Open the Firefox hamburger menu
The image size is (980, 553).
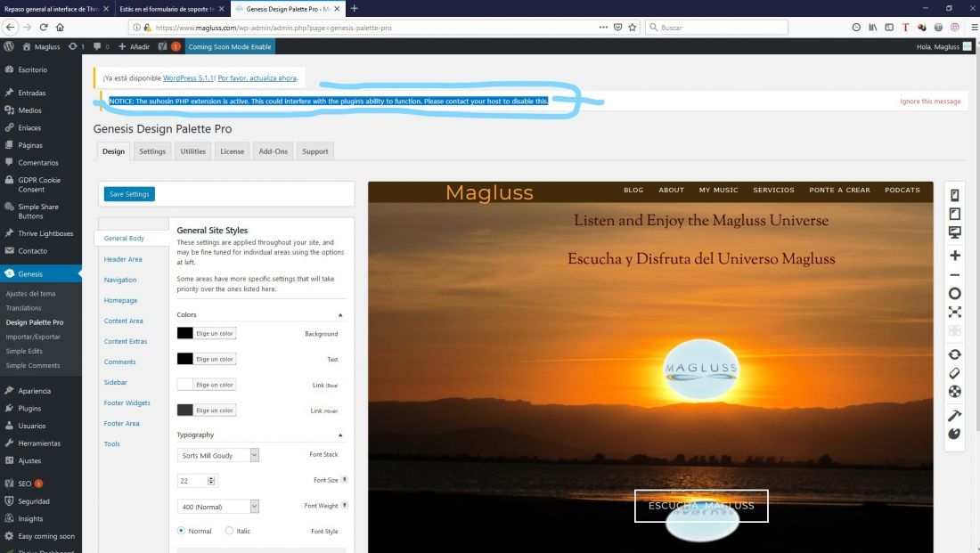coord(974,27)
